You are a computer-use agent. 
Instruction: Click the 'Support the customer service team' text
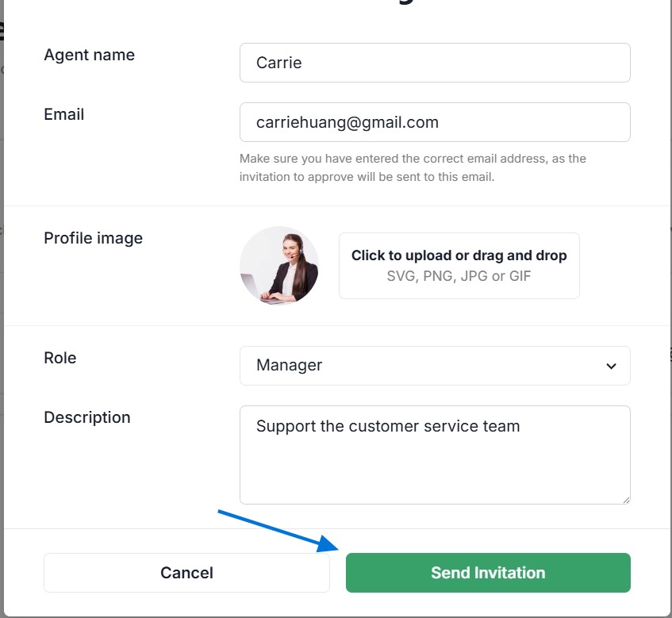tap(388, 426)
